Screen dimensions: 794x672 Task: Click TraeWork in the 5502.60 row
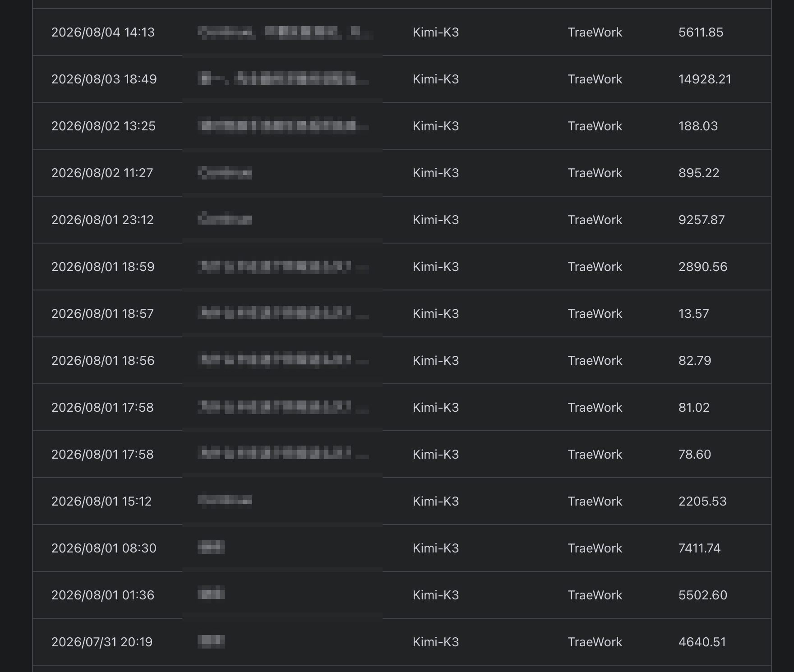tap(595, 595)
